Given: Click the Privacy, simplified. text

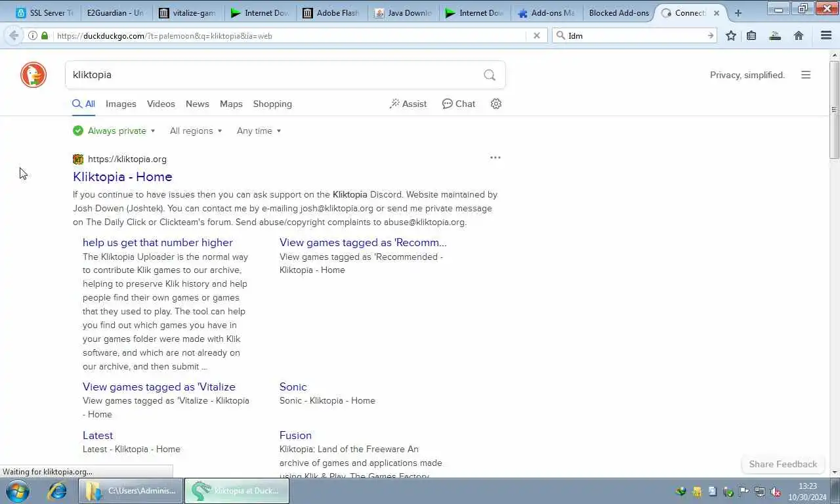Looking at the screenshot, I should pyautogui.click(x=747, y=75).
